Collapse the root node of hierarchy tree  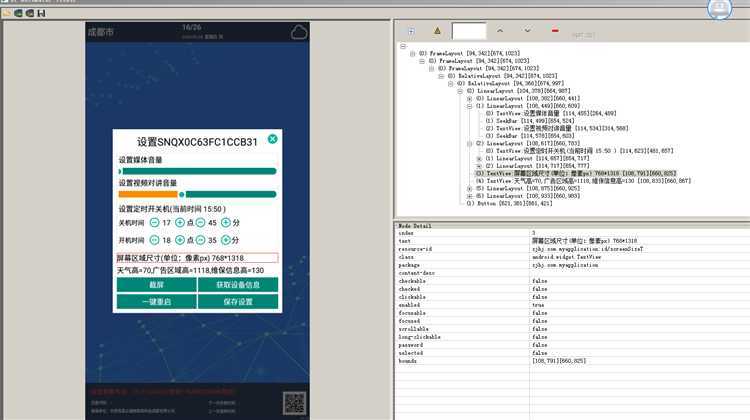[x=403, y=46]
